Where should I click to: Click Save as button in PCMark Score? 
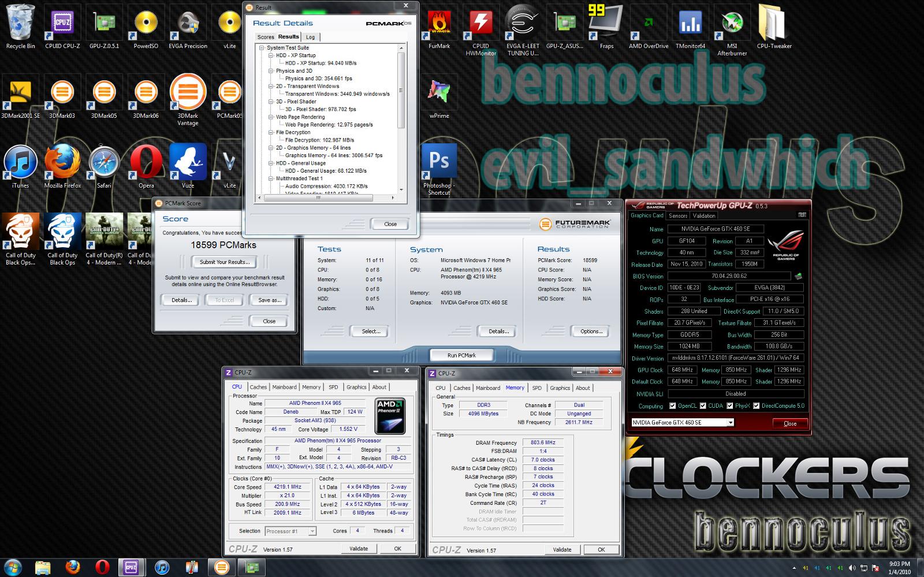point(269,300)
